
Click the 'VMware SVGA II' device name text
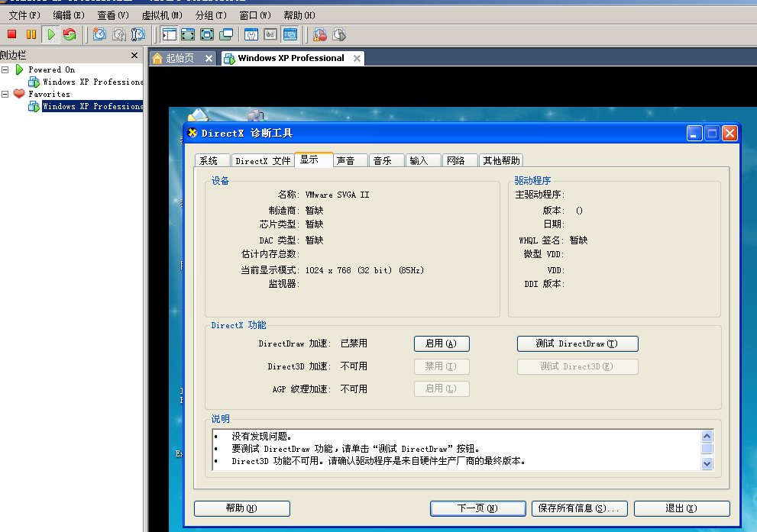click(337, 195)
